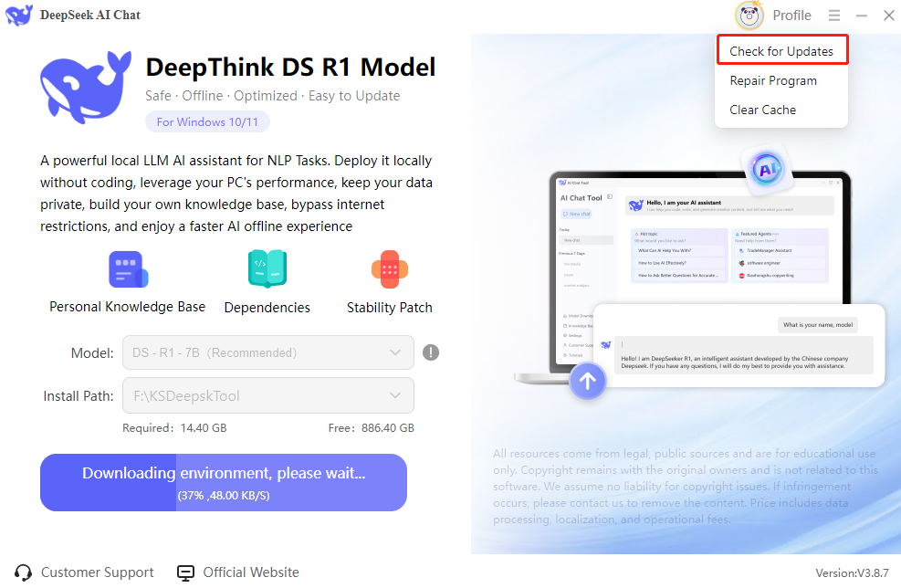901x588 pixels.
Task: Click the round AI badge icon
Action: [767, 170]
